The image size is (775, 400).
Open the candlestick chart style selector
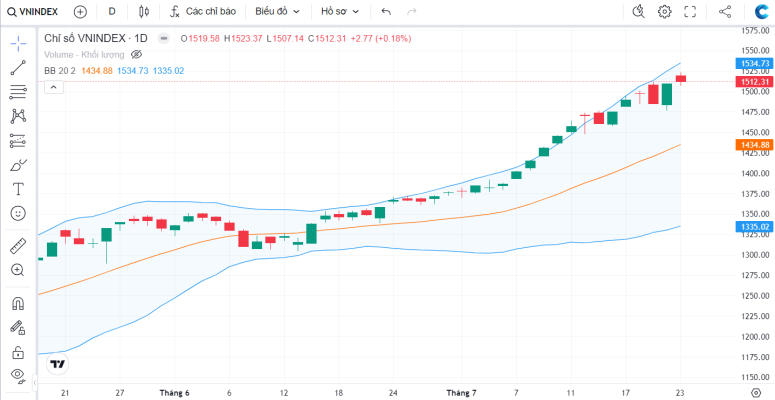(x=144, y=11)
